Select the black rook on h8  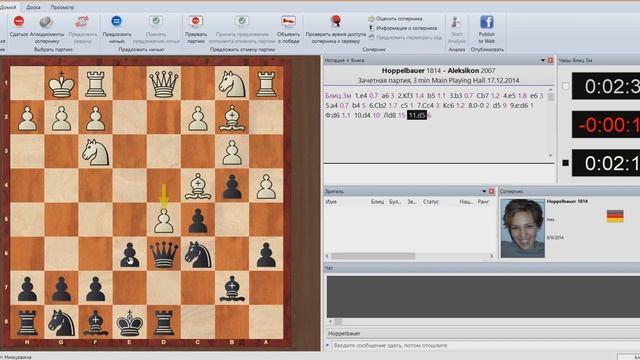(27, 322)
